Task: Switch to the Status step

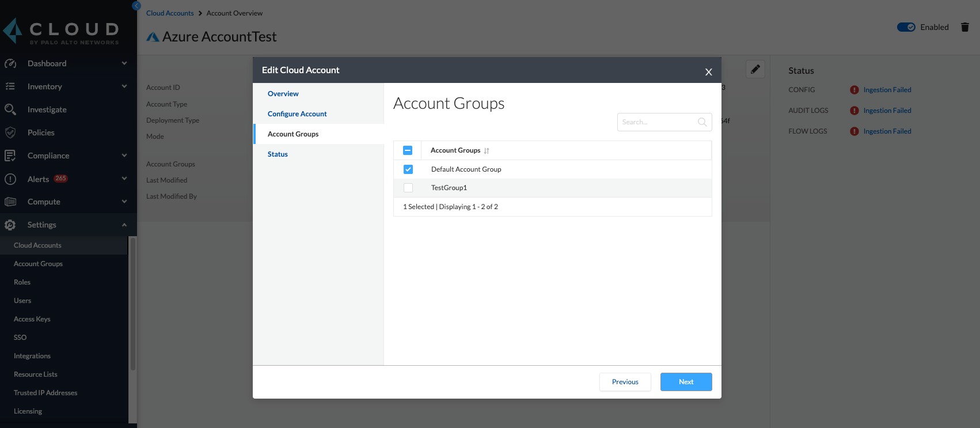Action: [x=278, y=154]
